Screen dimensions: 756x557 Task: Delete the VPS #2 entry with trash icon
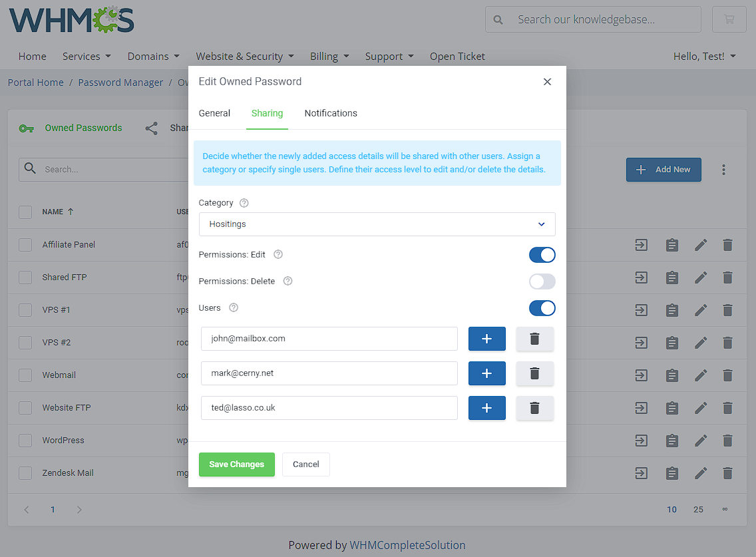(727, 343)
